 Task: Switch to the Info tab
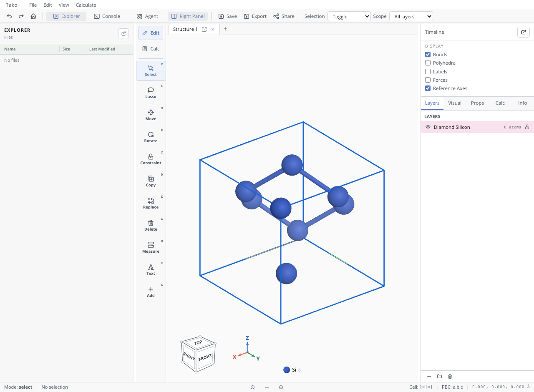(x=522, y=103)
